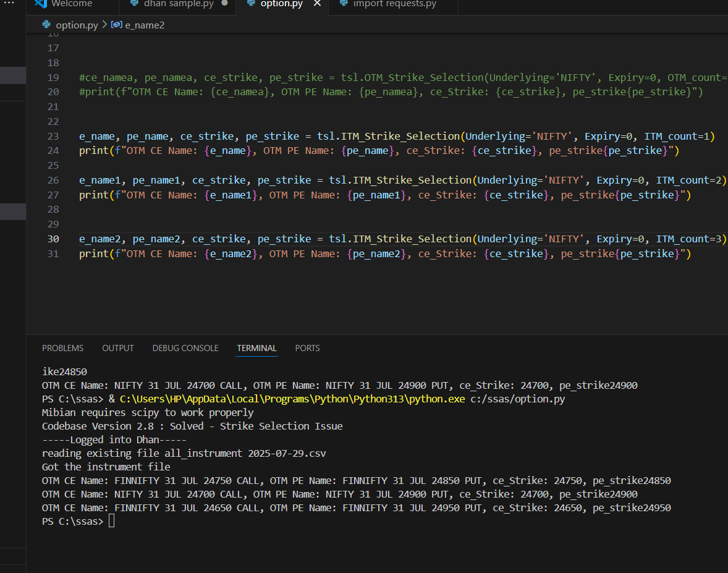
Task: Click line number 23 in the gutter
Action: click(x=53, y=137)
